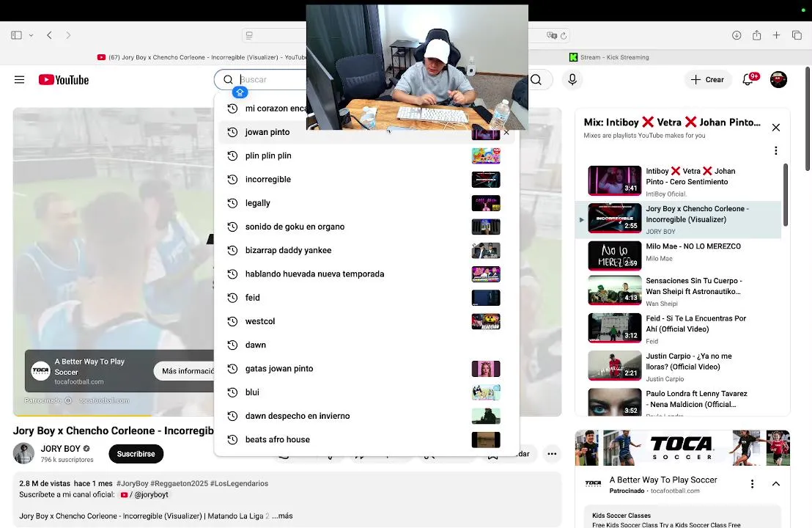Open Safari downloads list
812x528 pixels.
[x=737, y=35]
